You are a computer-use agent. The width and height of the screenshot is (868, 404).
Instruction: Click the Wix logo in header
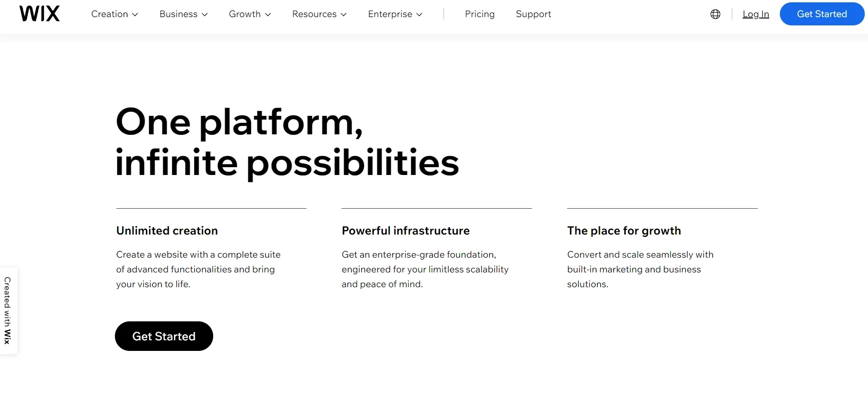pyautogui.click(x=40, y=14)
